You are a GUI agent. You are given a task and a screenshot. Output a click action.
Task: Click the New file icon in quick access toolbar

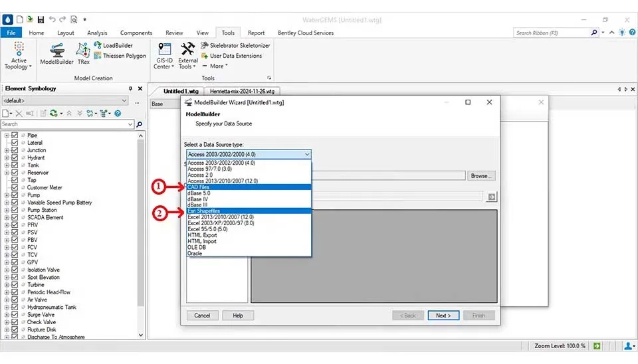19,19
